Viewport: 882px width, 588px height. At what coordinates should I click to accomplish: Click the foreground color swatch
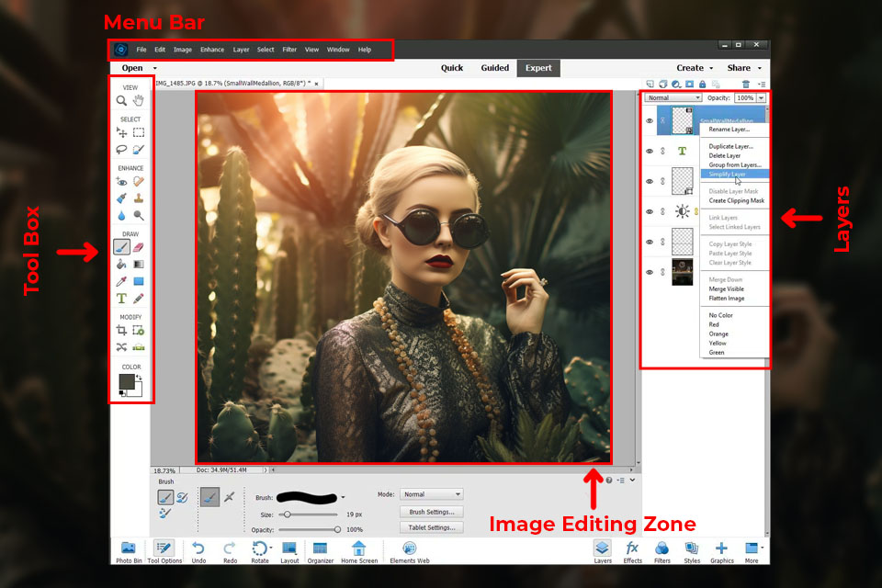(x=126, y=381)
